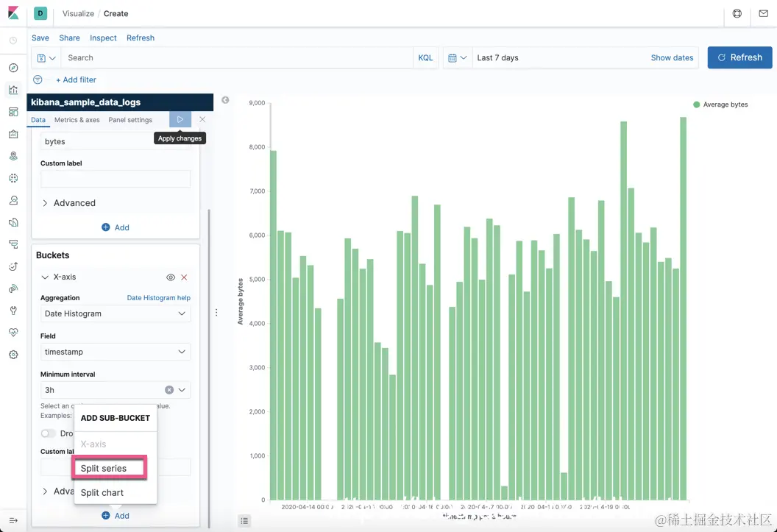Open the newsfeed mail icon
The image size is (777, 532).
tap(763, 13)
